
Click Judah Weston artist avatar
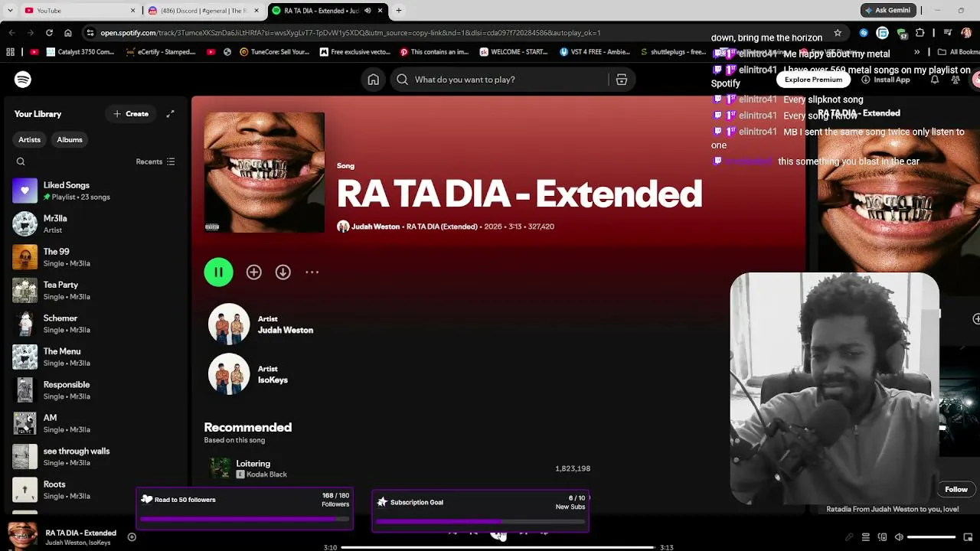(x=229, y=324)
